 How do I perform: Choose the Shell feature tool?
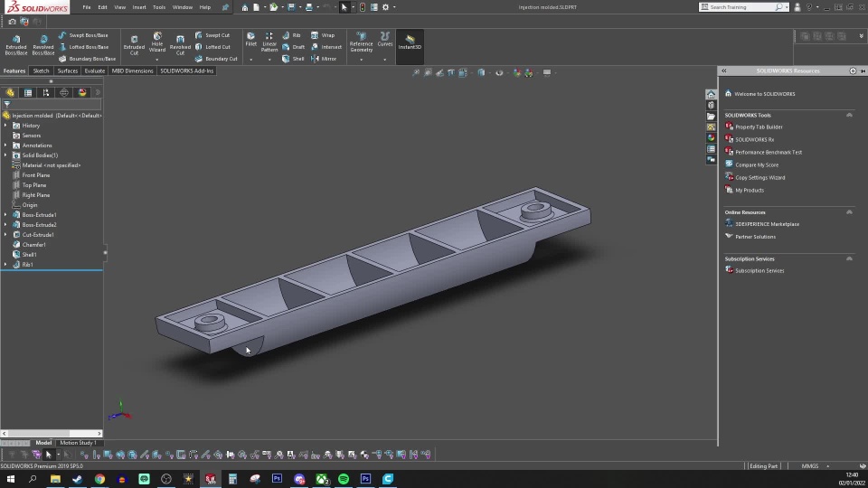pos(293,59)
